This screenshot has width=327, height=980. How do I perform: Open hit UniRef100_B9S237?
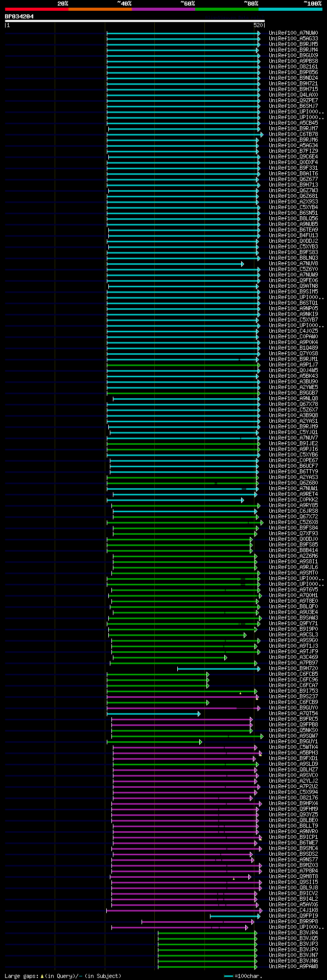point(293,697)
